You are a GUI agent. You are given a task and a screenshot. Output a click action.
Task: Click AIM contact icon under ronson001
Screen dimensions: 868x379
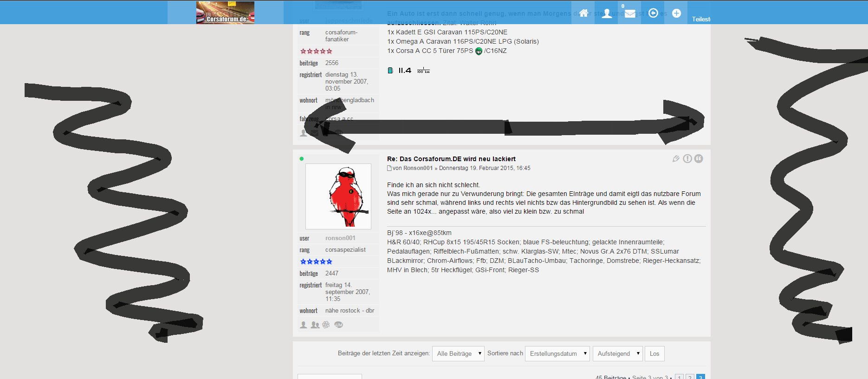click(339, 325)
